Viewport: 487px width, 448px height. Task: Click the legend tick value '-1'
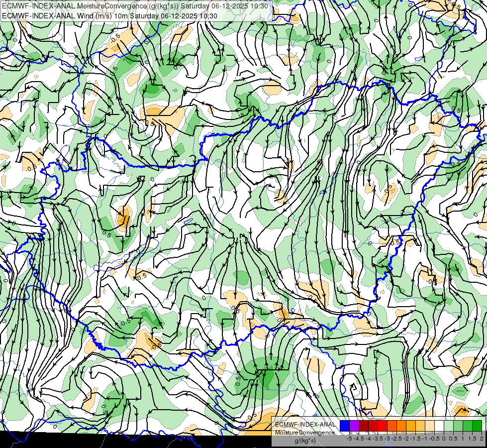coord(425,439)
